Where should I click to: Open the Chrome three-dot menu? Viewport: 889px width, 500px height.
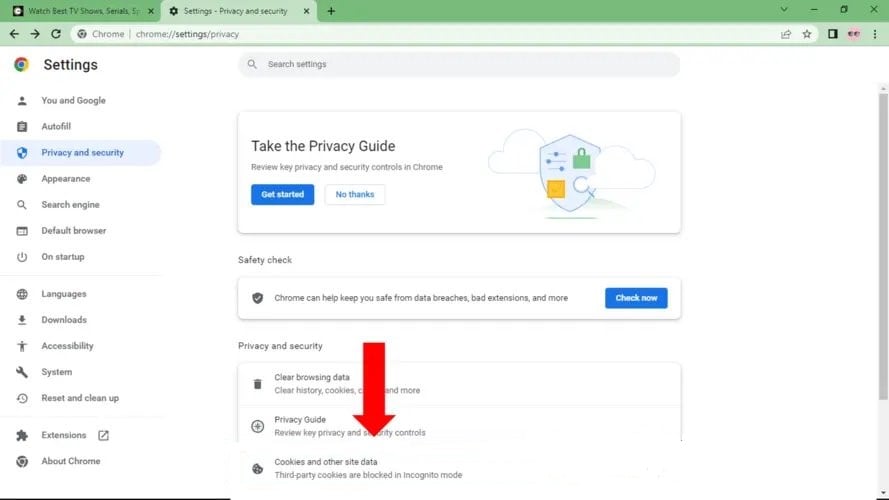(x=875, y=34)
